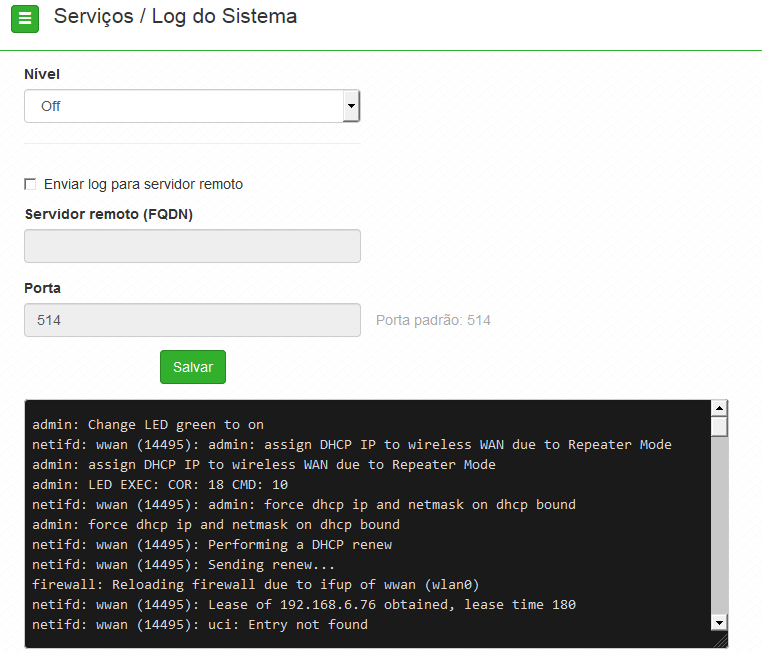Enable Enviar log para servidor remoto checkbox
This screenshot has width=762, height=653.
coord(30,184)
